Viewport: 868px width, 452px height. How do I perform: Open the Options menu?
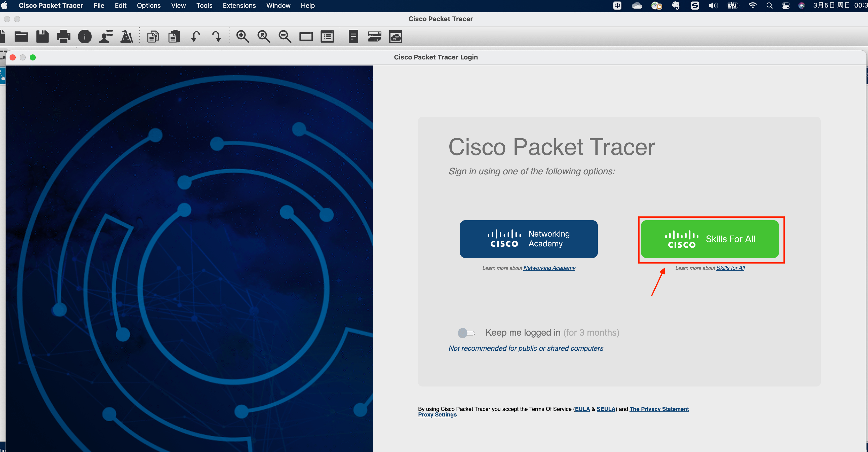[149, 5]
